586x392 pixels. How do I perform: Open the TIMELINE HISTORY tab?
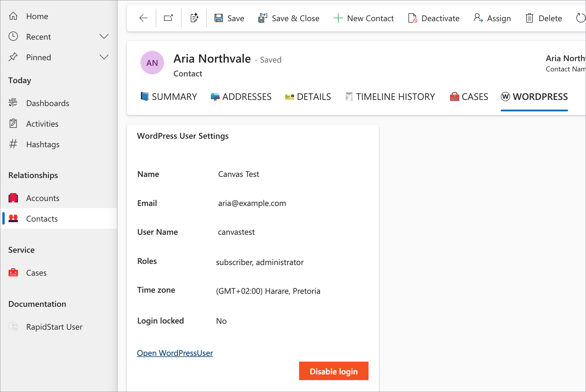click(390, 97)
